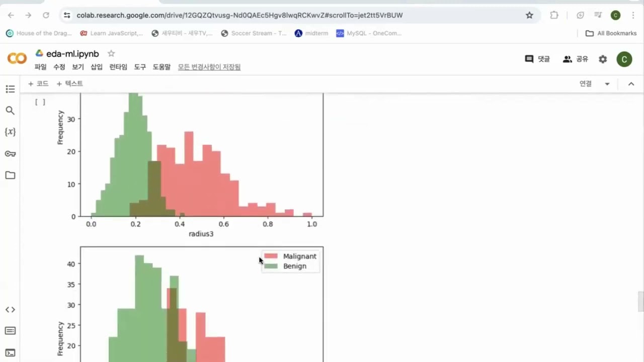Viewport: 644px width, 362px height.
Task: Click the eda-ml.ipynb notebook title
Action: click(x=72, y=54)
